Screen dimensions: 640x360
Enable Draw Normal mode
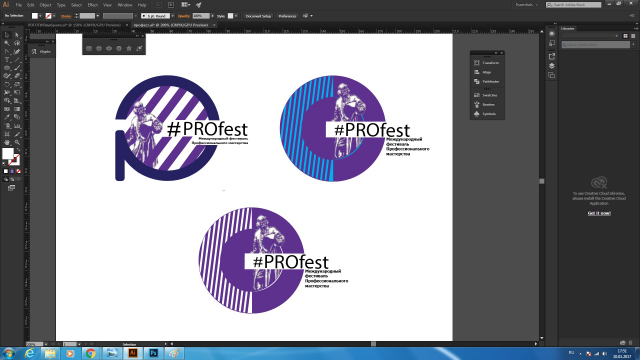(6, 179)
